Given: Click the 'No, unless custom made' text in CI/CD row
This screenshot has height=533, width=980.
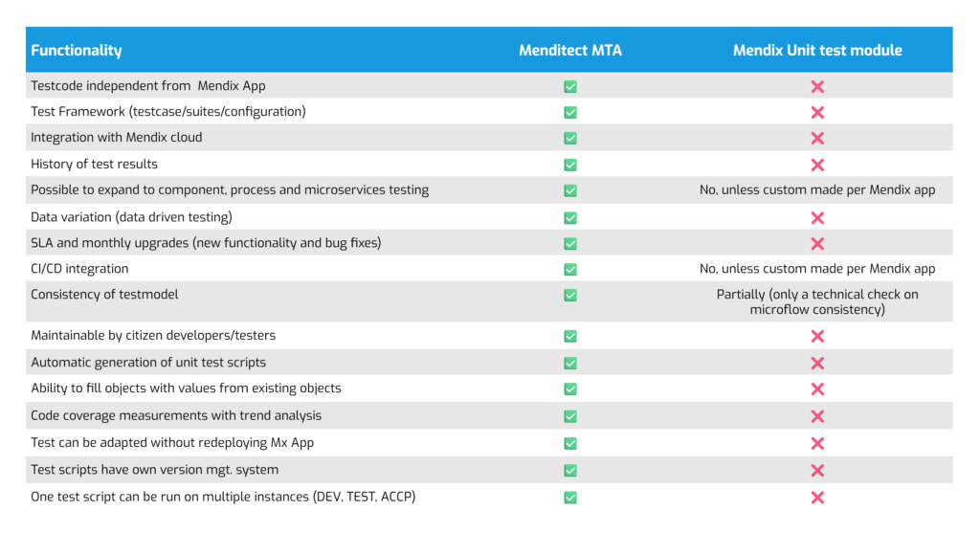Looking at the screenshot, I should coord(817,269).
